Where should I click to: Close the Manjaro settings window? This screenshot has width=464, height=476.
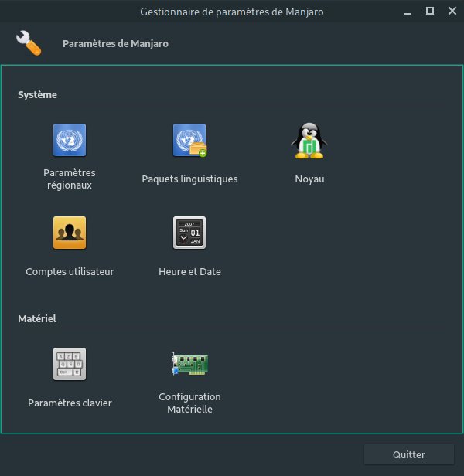[452, 12]
